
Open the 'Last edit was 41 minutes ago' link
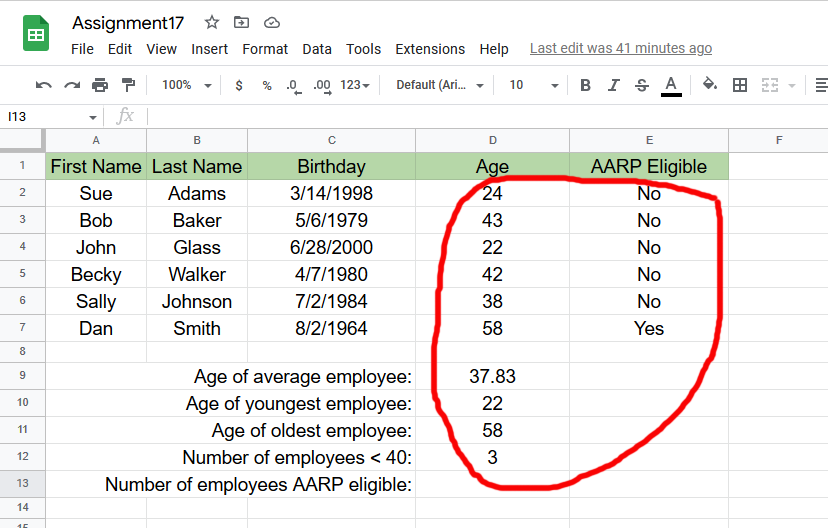[x=620, y=48]
